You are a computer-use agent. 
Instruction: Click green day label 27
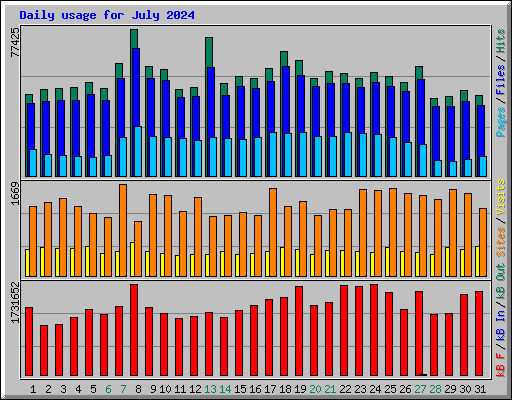click(x=420, y=389)
